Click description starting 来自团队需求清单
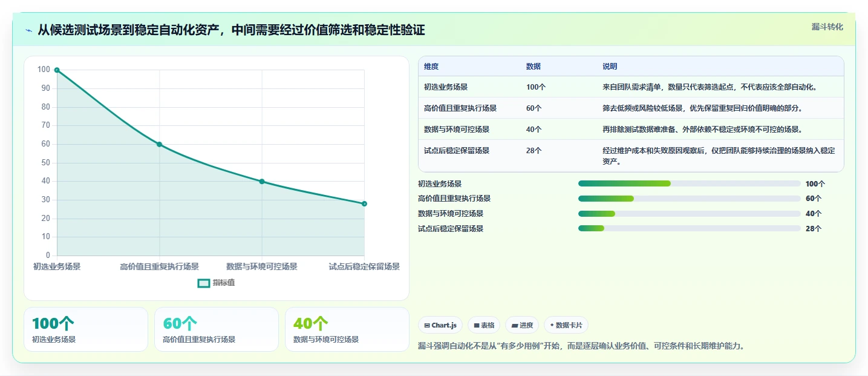Viewport: 868px width, 376px height. [710, 87]
